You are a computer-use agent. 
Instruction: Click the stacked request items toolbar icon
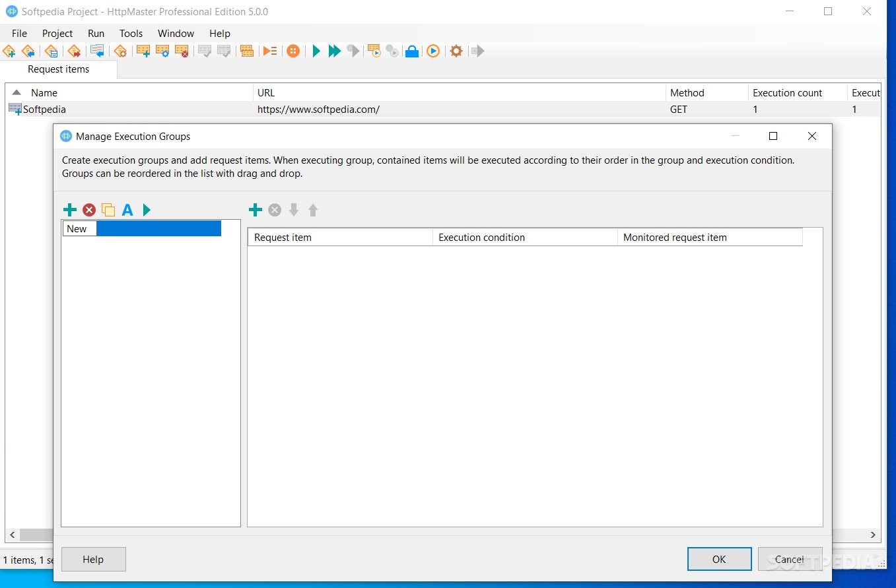coord(247,51)
